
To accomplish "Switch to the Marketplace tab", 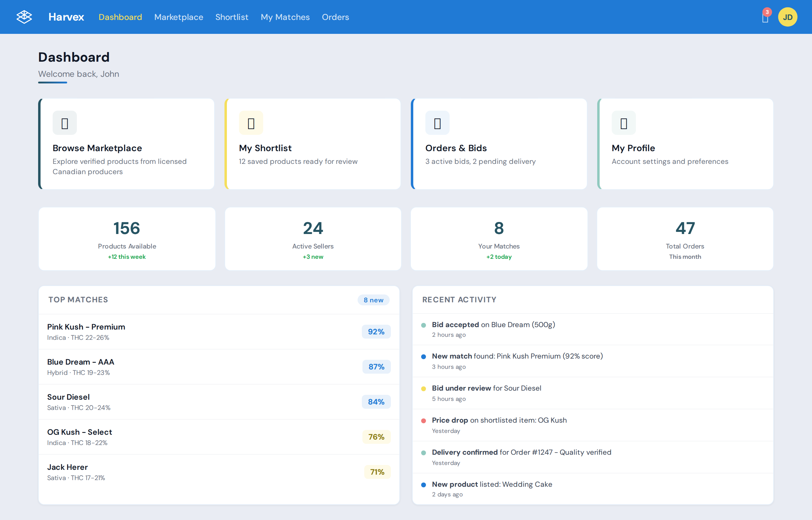I will coord(178,17).
